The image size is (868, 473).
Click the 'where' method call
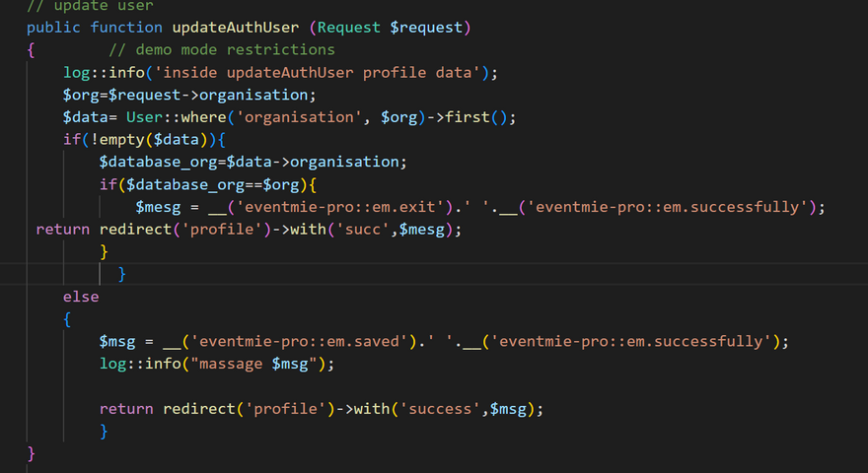click(x=202, y=117)
